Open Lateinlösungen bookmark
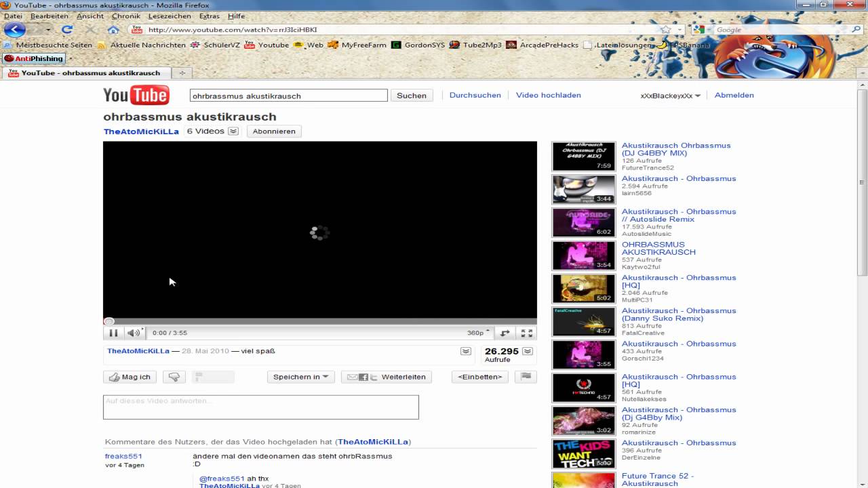This screenshot has width=868, height=488. point(617,45)
